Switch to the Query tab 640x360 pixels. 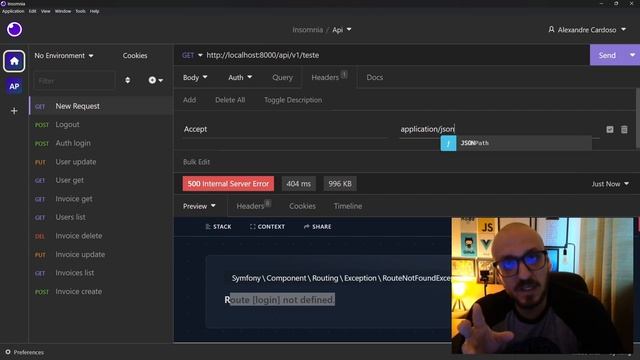pyautogui.click(x=282, y=77)
